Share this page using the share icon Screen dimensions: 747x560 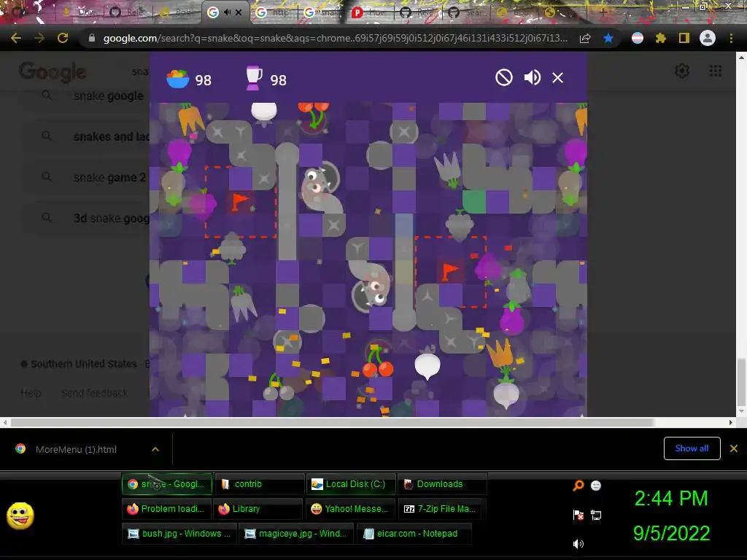pos(585,39)
